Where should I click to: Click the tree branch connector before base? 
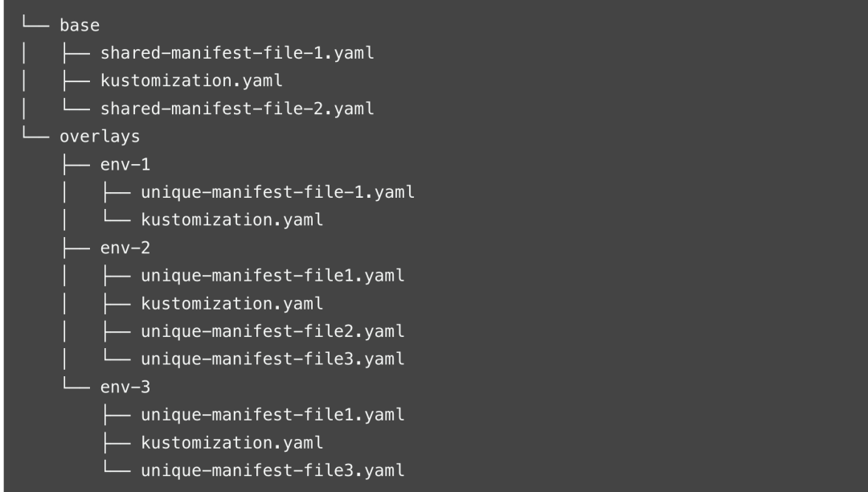35,22
